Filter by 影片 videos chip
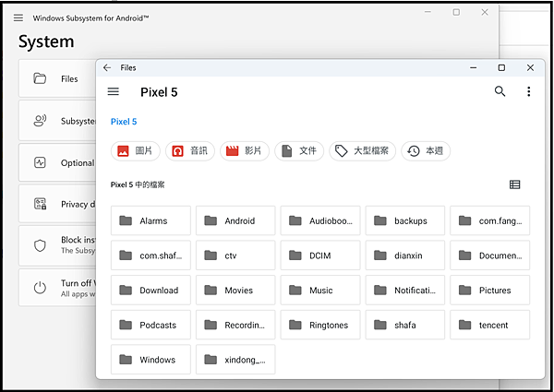 245,151
